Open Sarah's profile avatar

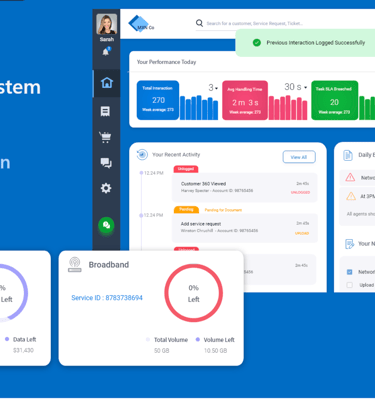[x=107, y=24]
